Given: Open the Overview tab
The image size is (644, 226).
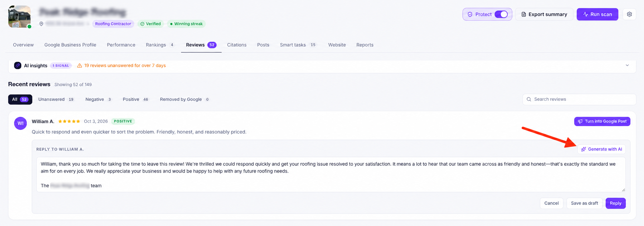Looking at the screenshot, I should [23, 45].
